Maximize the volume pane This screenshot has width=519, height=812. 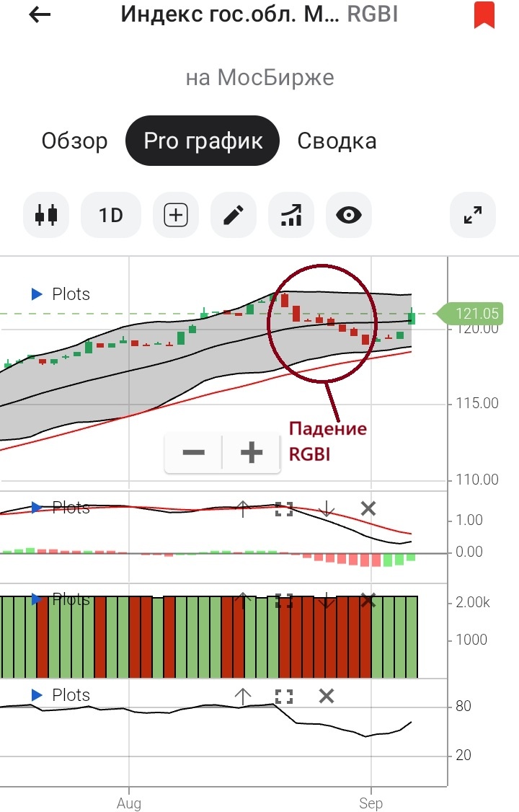[x=284, y=601]
